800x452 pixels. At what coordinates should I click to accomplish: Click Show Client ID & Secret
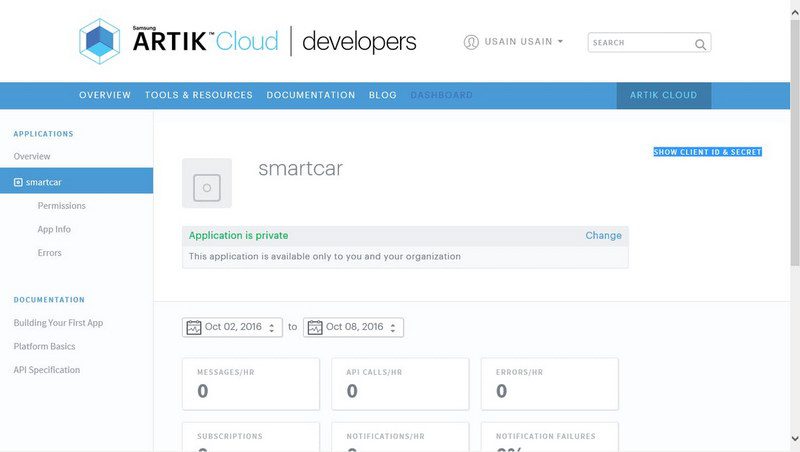[708, 152]
